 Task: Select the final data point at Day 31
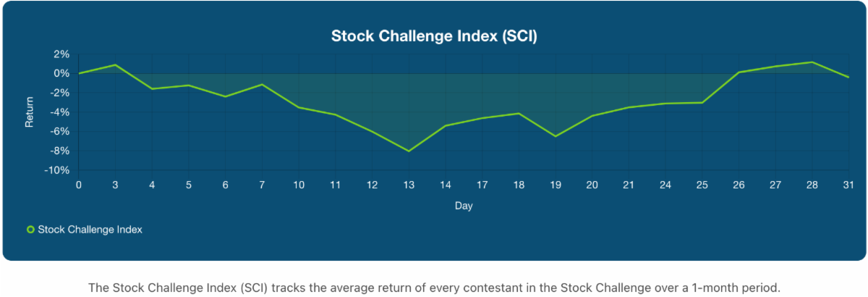pyautogui.click(x=848, y=77)
